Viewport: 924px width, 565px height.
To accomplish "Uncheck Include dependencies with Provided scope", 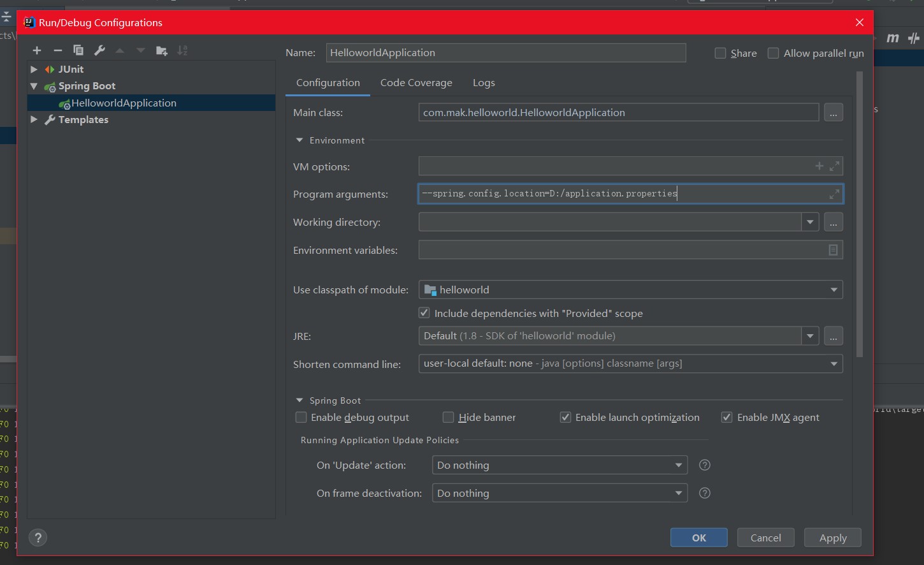I will tap(424, 313).
